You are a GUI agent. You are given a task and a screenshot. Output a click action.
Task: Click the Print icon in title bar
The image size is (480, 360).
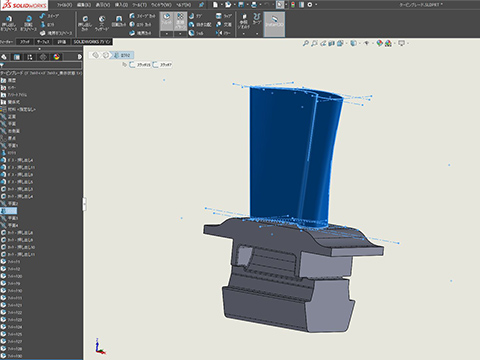[x=254, y=5]
